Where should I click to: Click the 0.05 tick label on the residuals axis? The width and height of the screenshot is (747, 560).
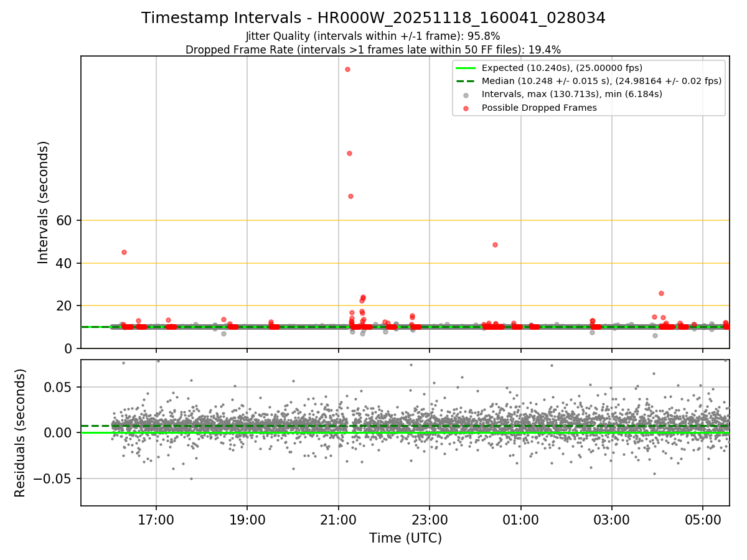pos(59,387)
